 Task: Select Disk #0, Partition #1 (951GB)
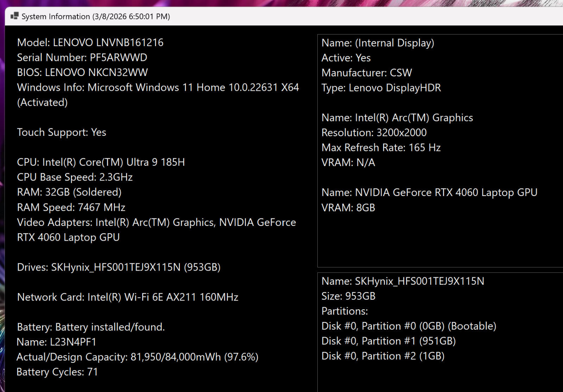[x=388, y=341]
